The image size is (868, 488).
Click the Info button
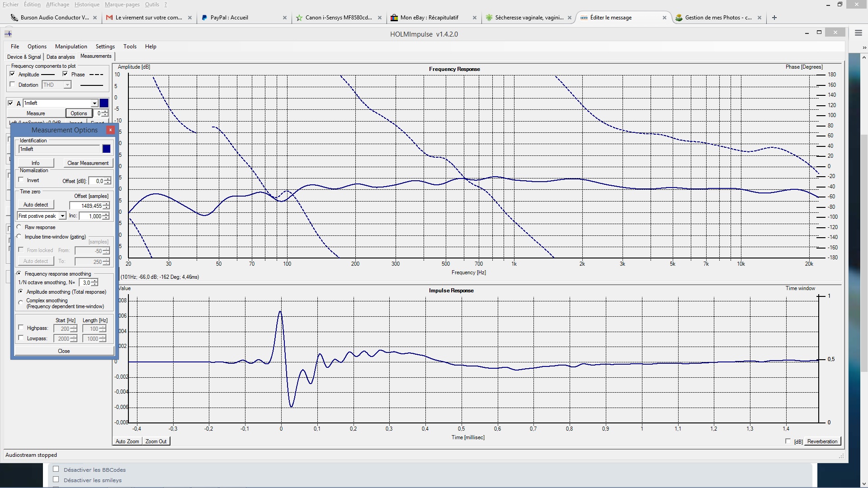pyautogui.click(x=36, y=163)
